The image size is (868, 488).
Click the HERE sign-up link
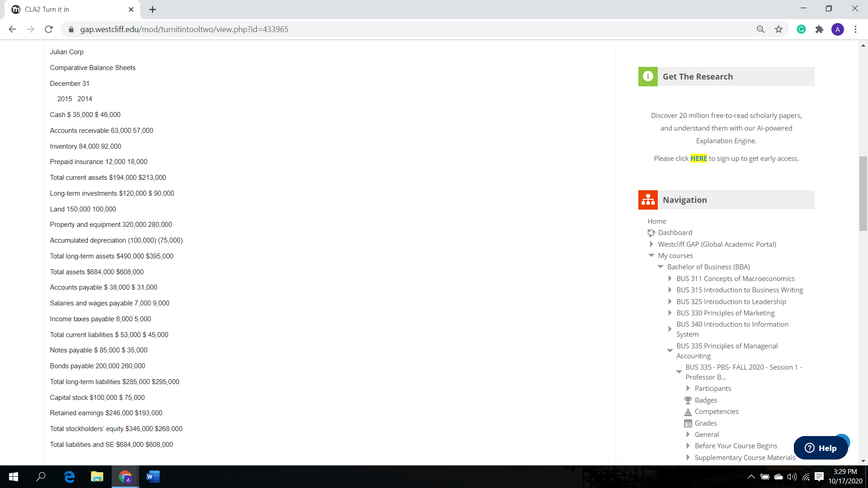[x=698, y=159]
